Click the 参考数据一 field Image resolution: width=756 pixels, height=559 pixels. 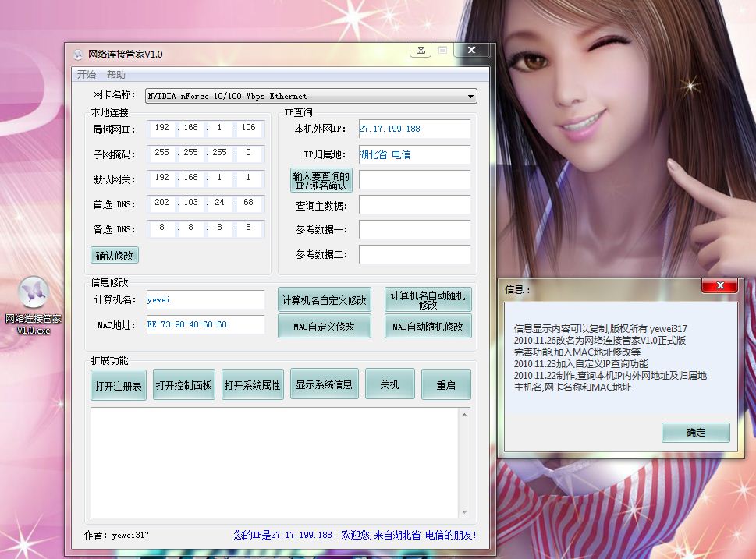(414, 229)
